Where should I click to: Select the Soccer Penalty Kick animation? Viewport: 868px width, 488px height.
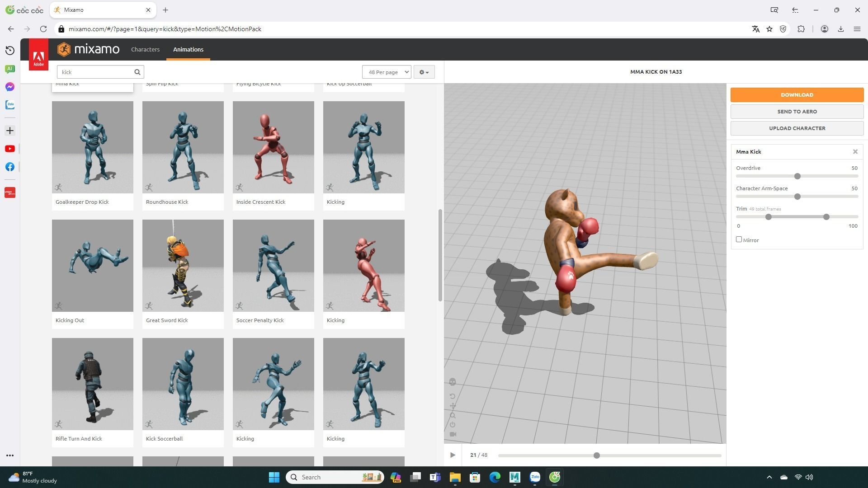click(274, 274)
